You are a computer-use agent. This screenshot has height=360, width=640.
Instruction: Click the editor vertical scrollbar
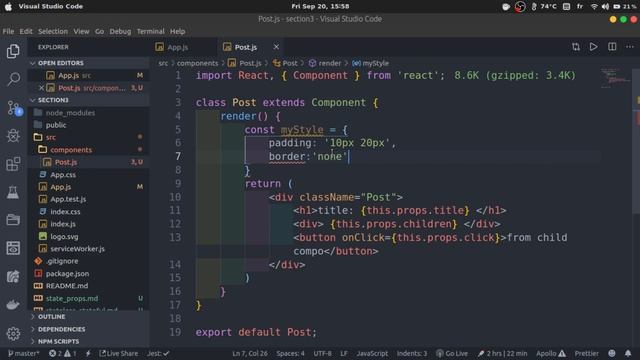coord(636,141)
